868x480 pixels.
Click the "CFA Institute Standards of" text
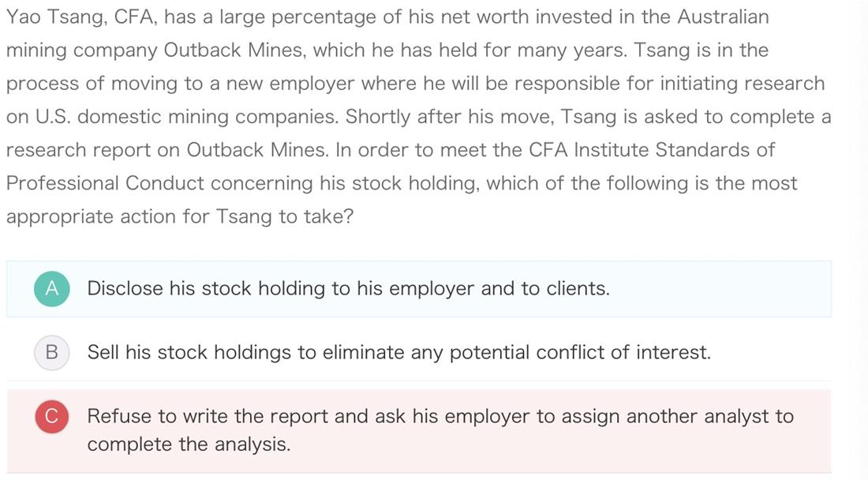pyautogui.click(x=652, y=150)
